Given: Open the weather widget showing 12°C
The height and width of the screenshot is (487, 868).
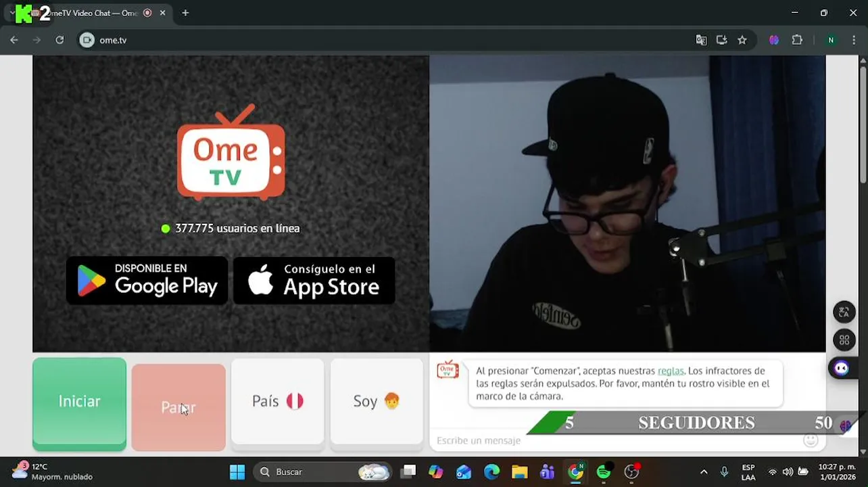Looking at the screenshot, I should [x=51, y=471].
